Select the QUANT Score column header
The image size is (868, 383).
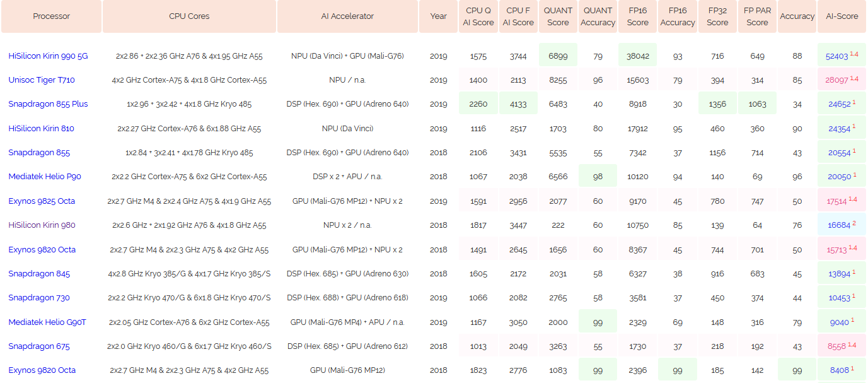[x=558, y=16]
